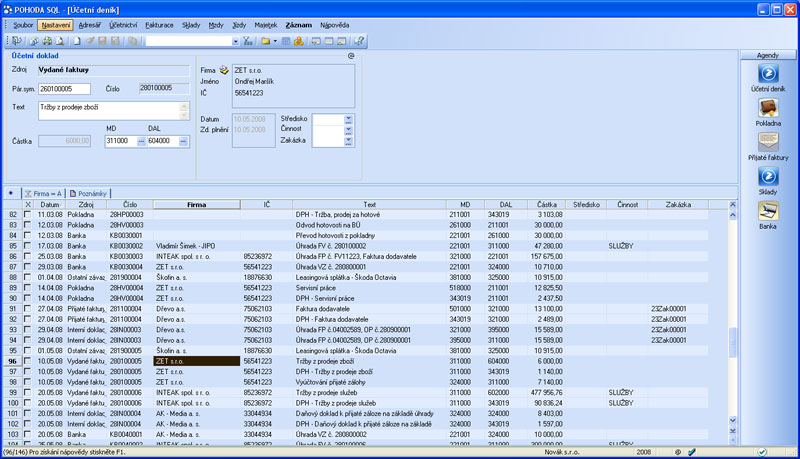800x459 pixels.
Task: Tick checkbox of row 91
Action: click(27, 309)
